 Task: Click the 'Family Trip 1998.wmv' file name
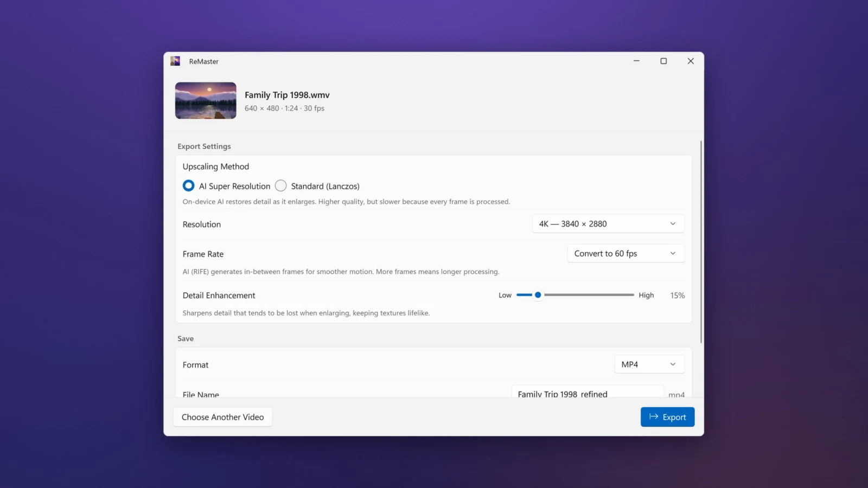287,95
